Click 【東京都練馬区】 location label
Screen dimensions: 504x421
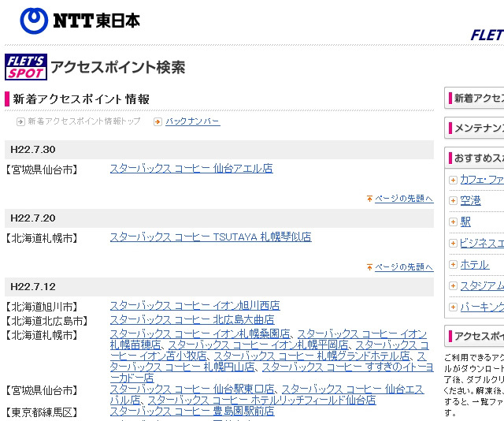pyautogui.click(x=42, y=412)
